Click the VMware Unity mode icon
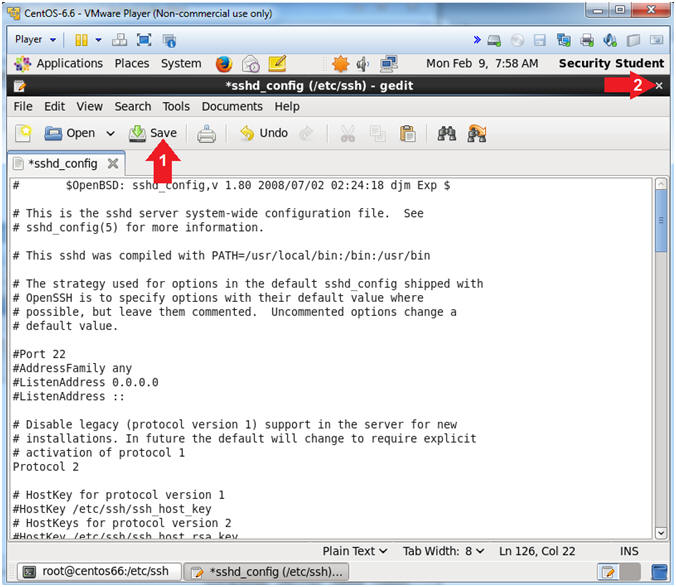This screenshot has height=587, width=676. pos(169,41)
